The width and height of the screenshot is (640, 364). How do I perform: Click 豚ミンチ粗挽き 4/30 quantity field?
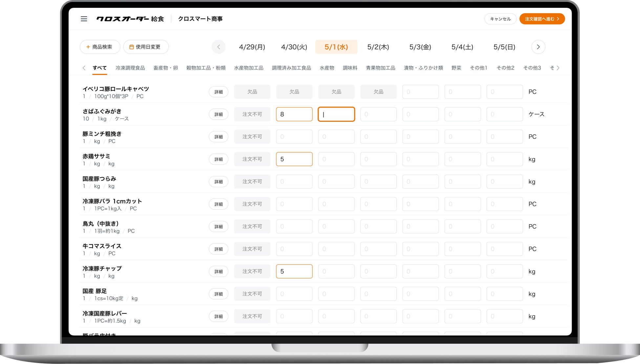pos(294,137)
